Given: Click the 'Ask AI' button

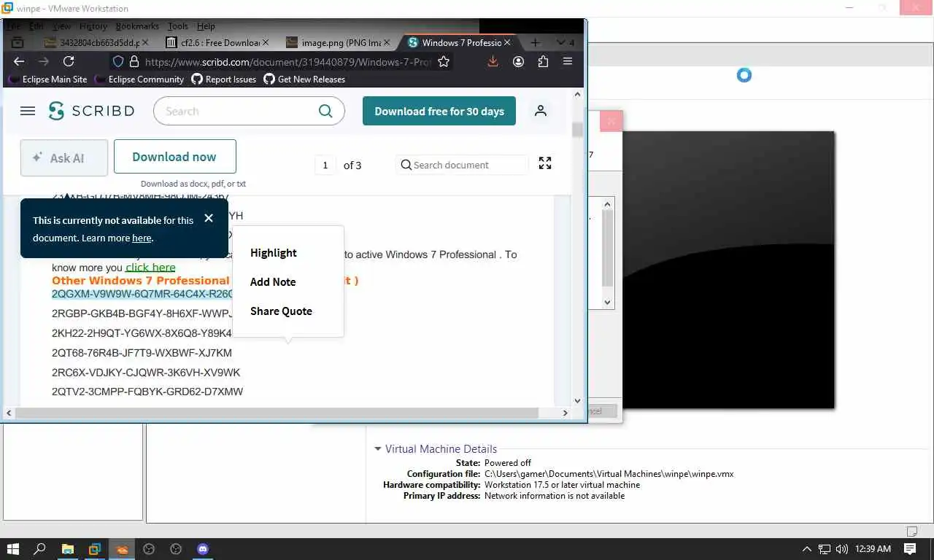Looking at the screenshot, I should tap(64, 157).
